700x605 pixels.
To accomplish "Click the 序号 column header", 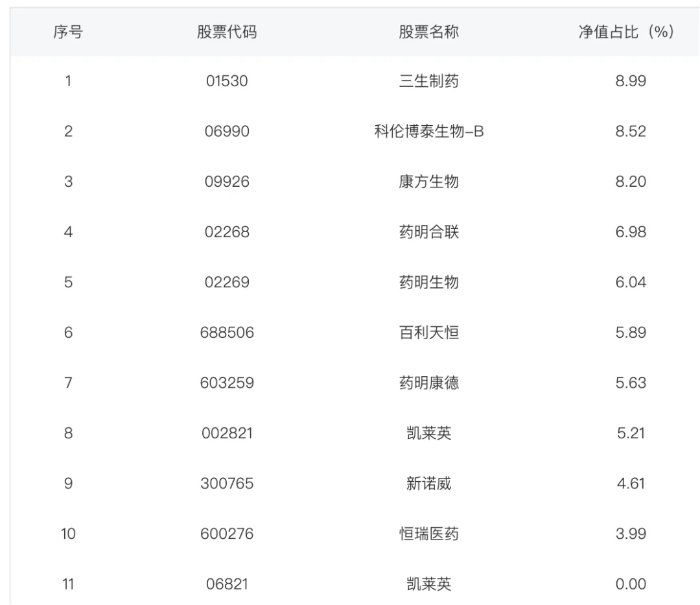I will click(x=68, y=32).
